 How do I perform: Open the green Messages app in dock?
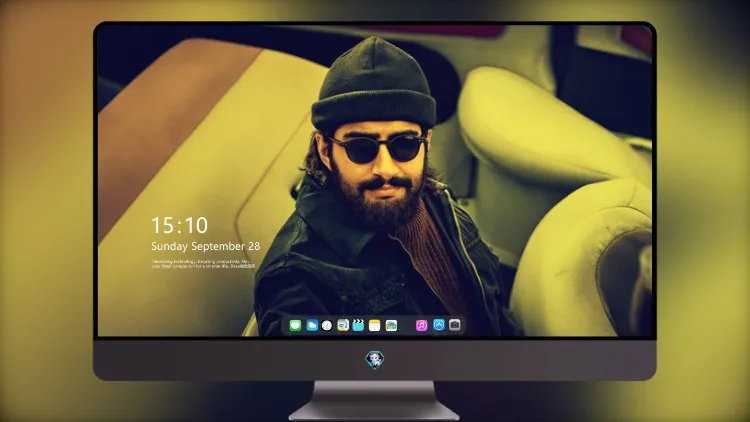pos(295,325)
